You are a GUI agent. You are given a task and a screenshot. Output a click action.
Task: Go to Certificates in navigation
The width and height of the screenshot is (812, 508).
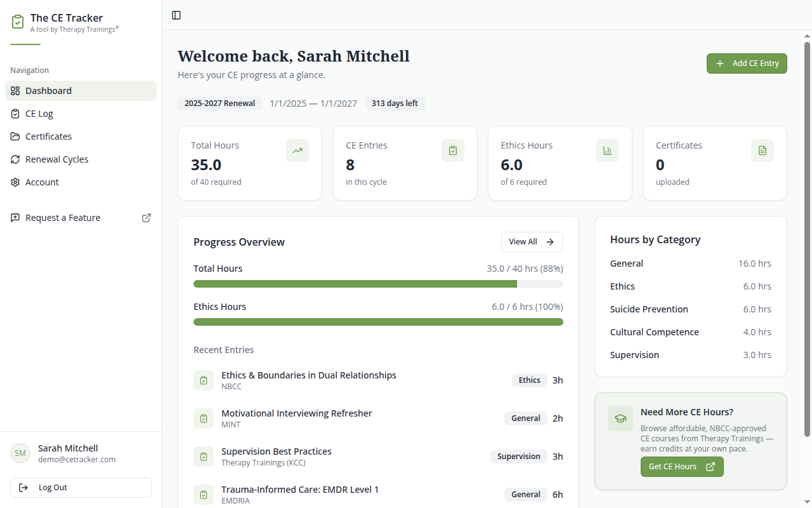click(x=81, y=137)
